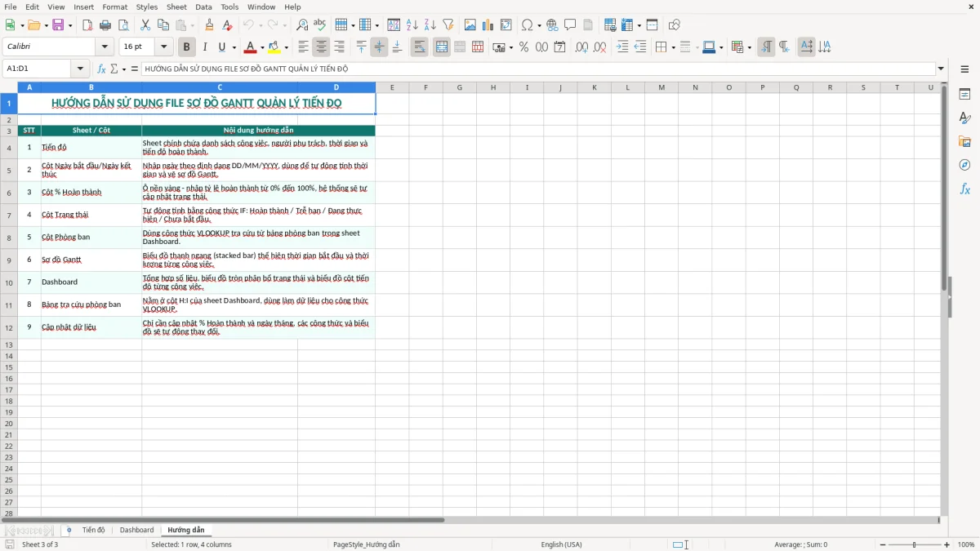980x551 pixels.
Task: Click the Print icon
Action: (x=105, y=25)
